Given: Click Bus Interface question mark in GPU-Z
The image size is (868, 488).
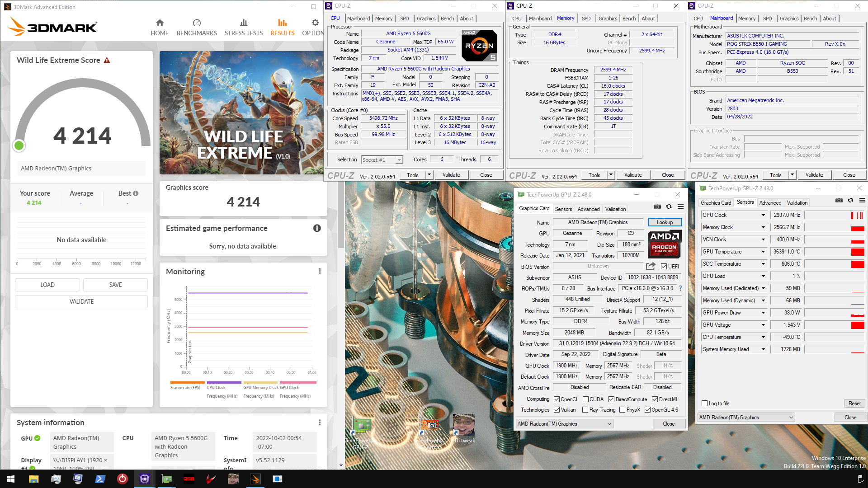Looking at the screenshot, I should pos(680,288).
